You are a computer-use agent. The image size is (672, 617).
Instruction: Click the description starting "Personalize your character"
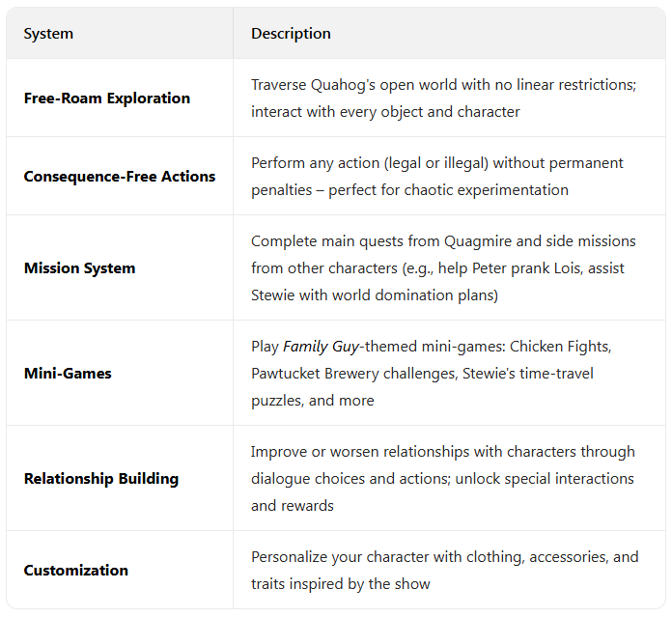(x=444, y=570)
